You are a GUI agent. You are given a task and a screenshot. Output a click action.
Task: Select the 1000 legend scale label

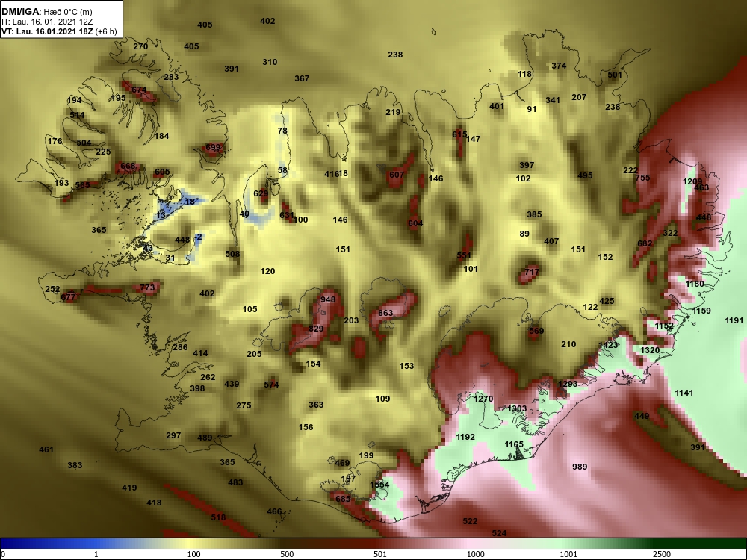click(x=475, y=554)
